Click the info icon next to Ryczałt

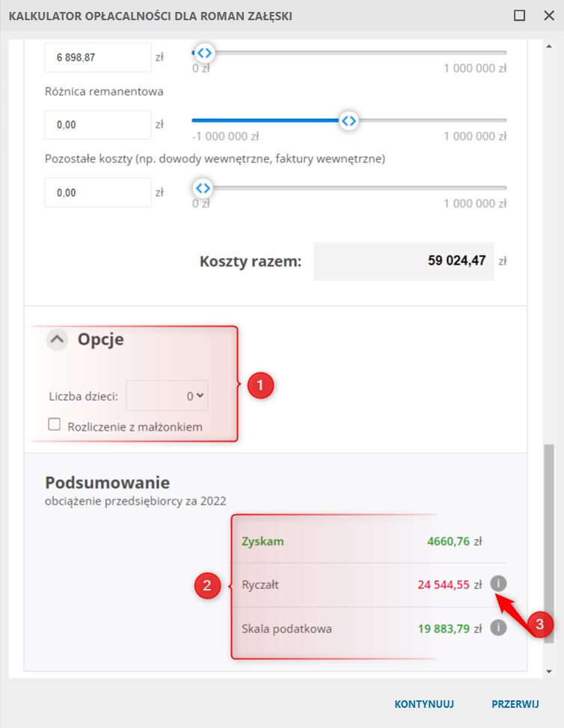[x=498, y=584]
